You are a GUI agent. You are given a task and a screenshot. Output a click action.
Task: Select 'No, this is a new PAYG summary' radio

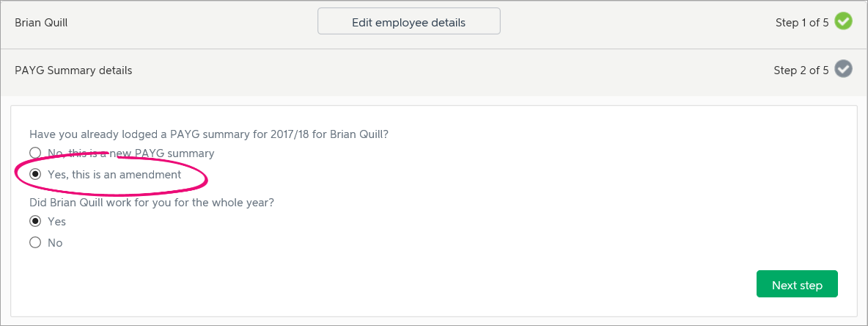(35, 153)
